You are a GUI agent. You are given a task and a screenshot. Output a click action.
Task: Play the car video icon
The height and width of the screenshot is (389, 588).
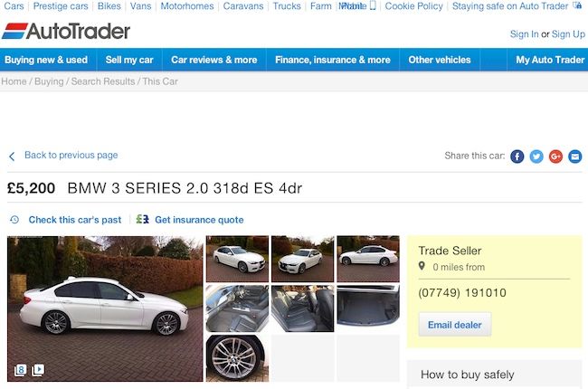(x=38, y=370)
